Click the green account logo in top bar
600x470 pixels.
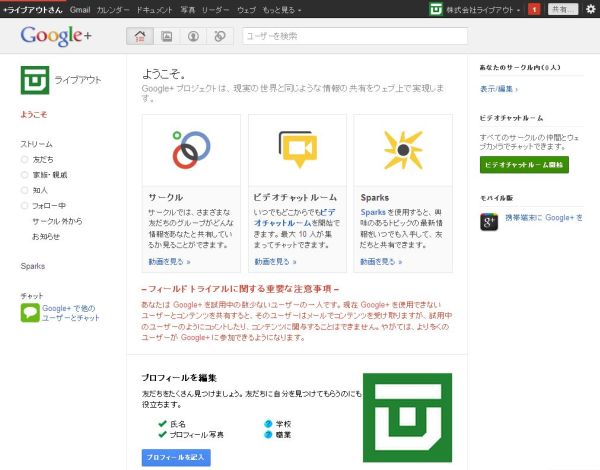tap(436, 9)
